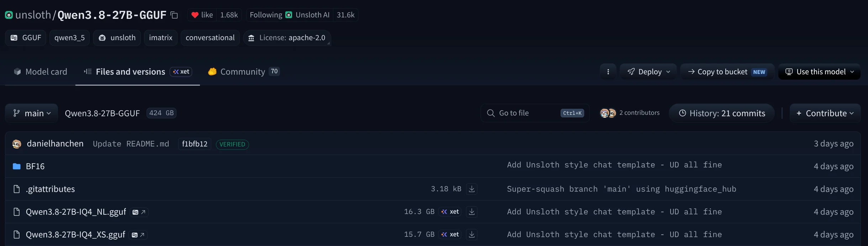Expand the Contribute menu
Viewport: 868px width, 246px height.
coord(825,113)
